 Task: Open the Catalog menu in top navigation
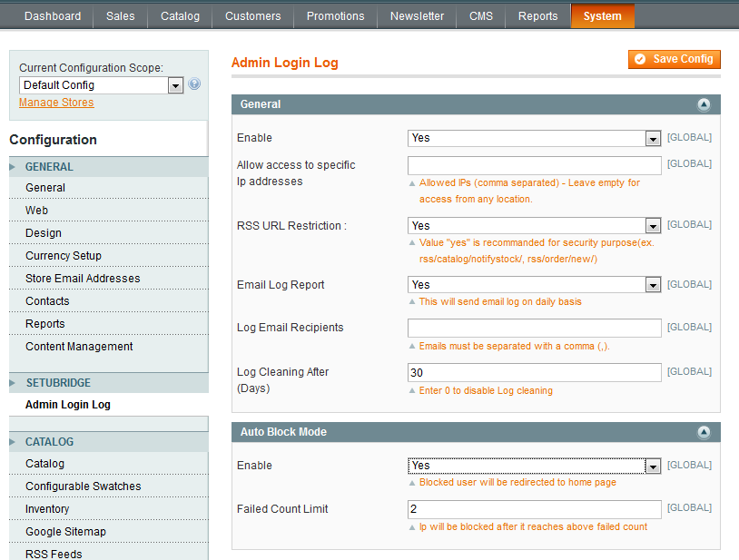click(x=180, y=16)
